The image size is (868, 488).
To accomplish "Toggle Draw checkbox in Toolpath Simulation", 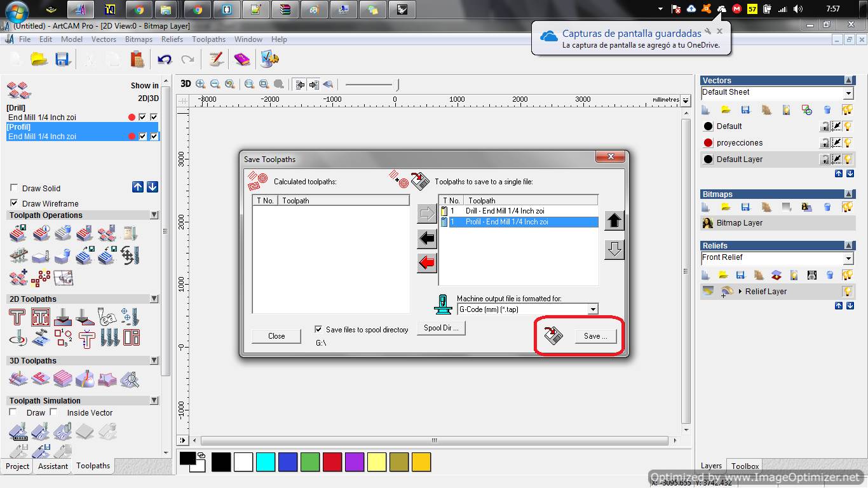I will [13, 412].
